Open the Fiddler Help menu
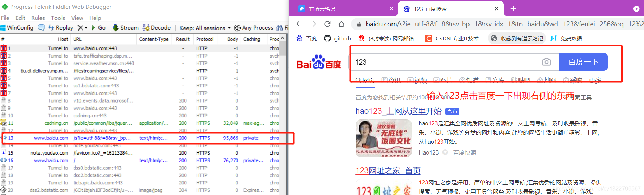 point(95,18)
